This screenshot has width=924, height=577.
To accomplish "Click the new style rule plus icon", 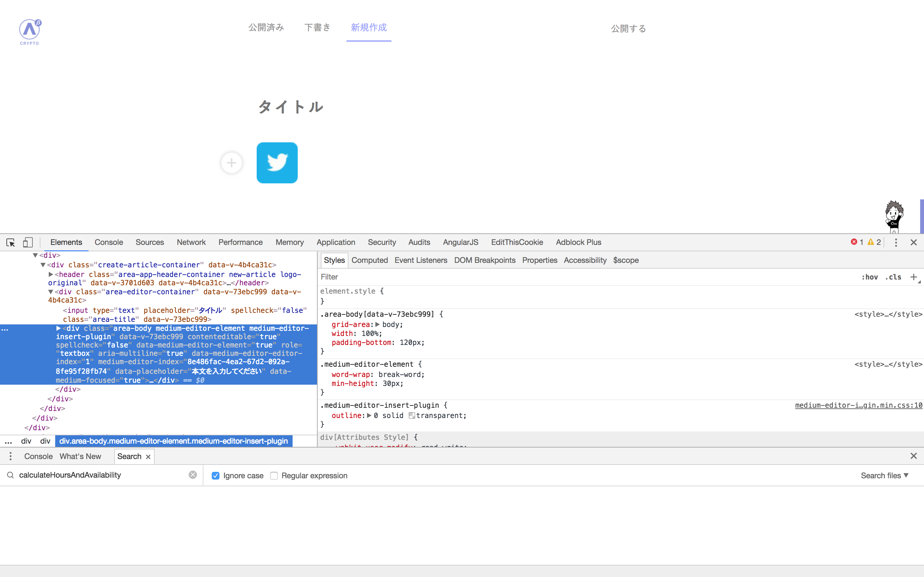I will click(x=913, y=277).
